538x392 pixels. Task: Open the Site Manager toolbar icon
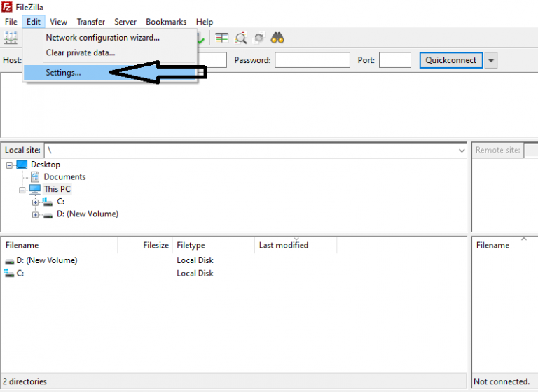[x=11, y=38]
